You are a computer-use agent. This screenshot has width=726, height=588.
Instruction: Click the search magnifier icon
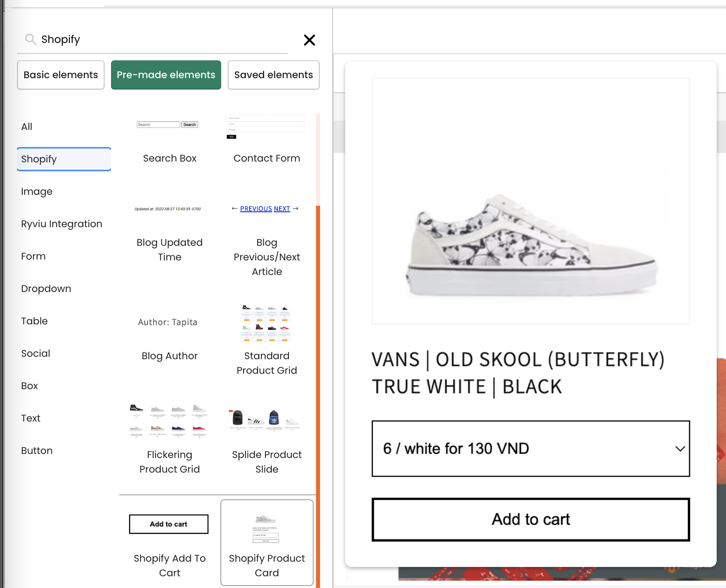point(30,39)
